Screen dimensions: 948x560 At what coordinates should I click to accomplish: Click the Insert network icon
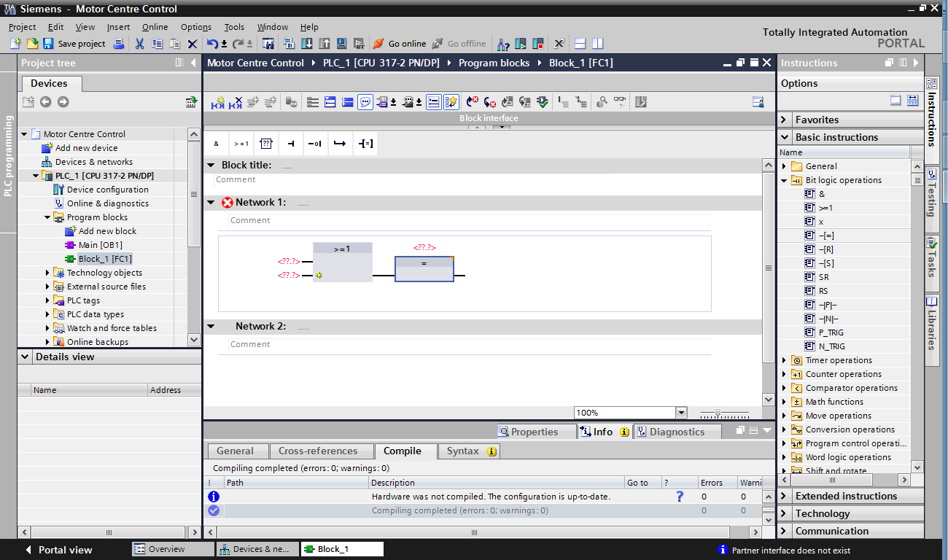click(217, 102)
